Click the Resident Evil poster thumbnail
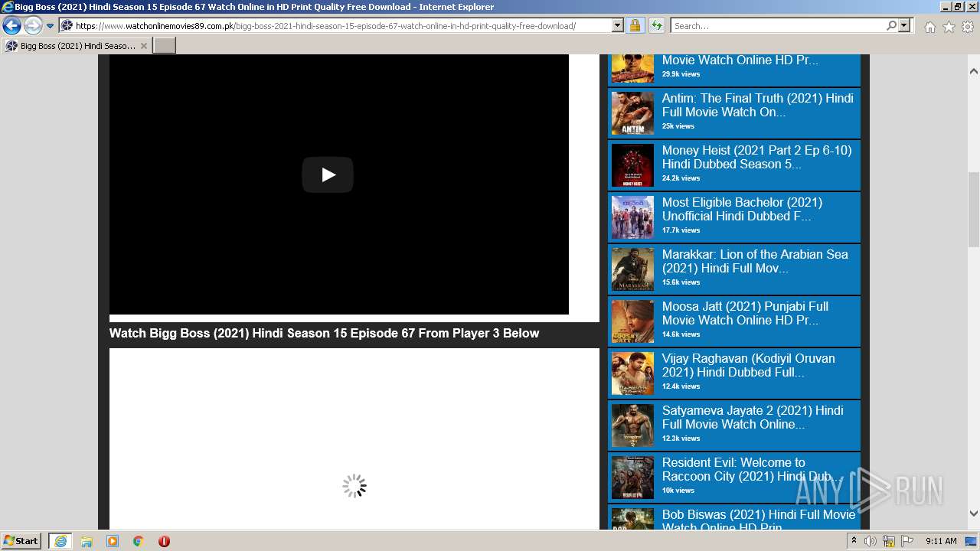Viewport: 980px width, 551px height. (x=632, y=478)
